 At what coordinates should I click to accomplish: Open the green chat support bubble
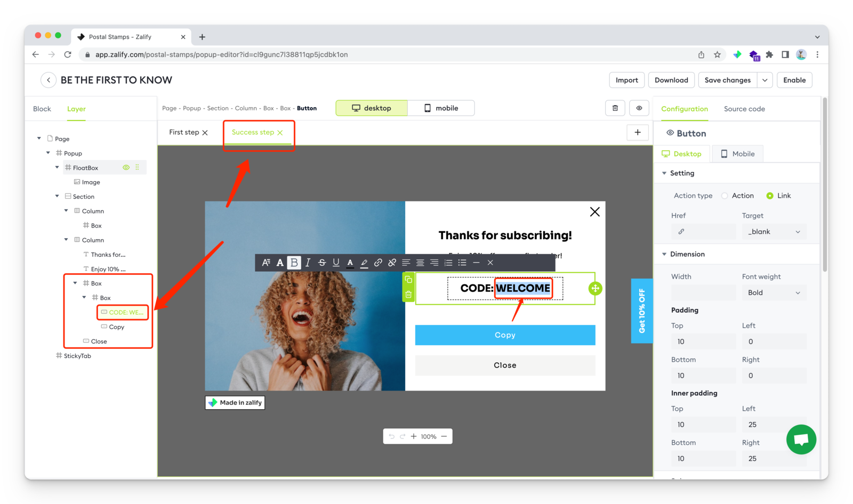point(801,440)
